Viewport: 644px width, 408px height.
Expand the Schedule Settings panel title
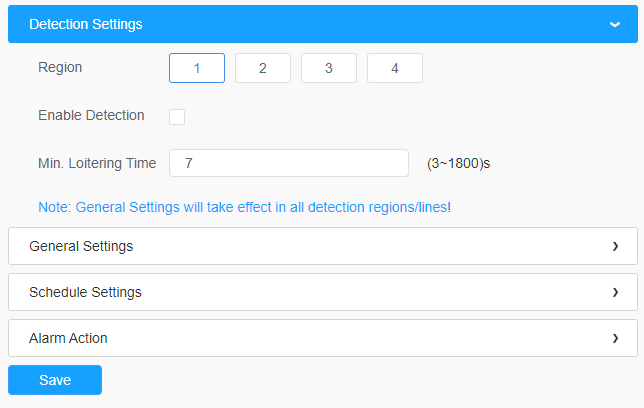click(x=85, y=292)
